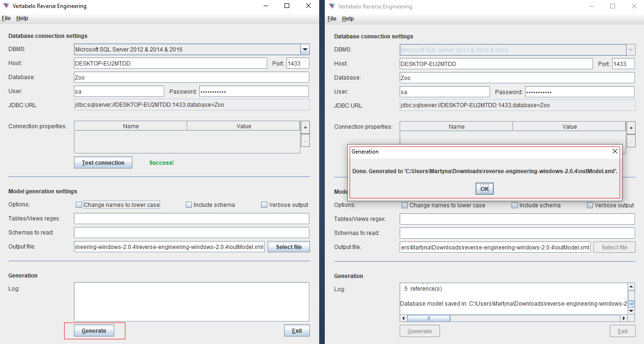Click the log scrollbar down arrow in right window

pyautogui.click(x=631, y=311)
